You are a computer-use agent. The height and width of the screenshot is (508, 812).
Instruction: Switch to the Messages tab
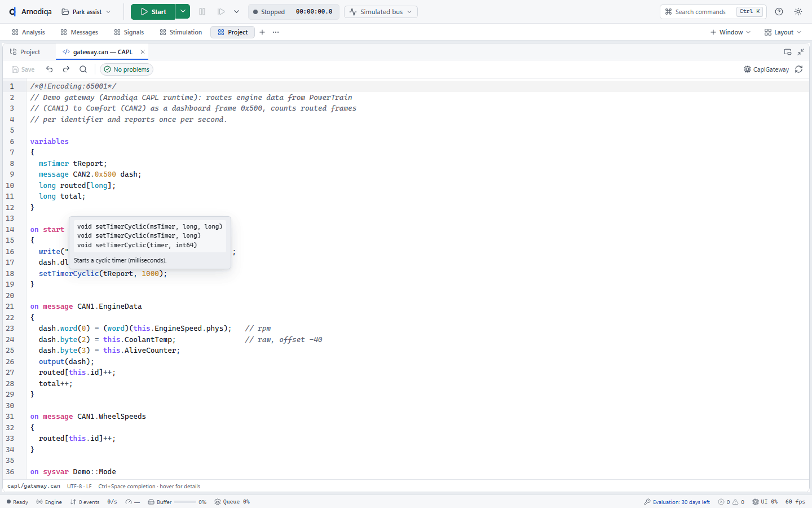tap(80, 32)
